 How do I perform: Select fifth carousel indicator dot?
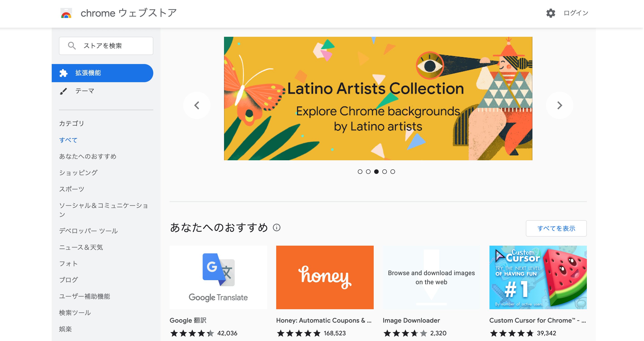(393, 172)
